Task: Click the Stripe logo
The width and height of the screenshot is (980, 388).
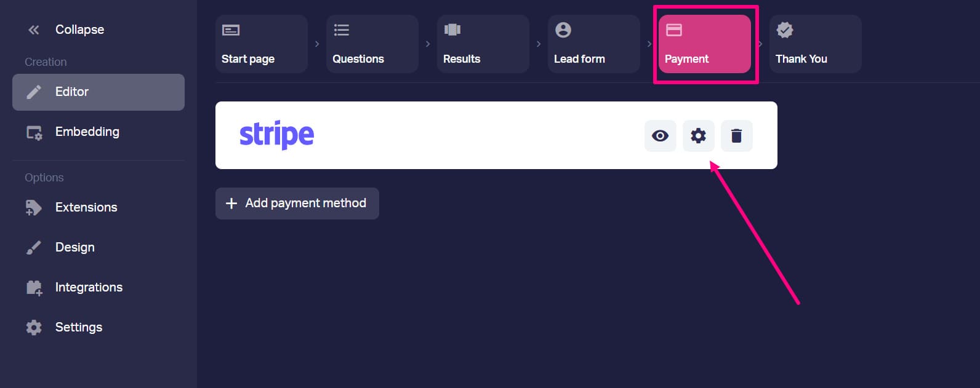Action: [276, 135]
